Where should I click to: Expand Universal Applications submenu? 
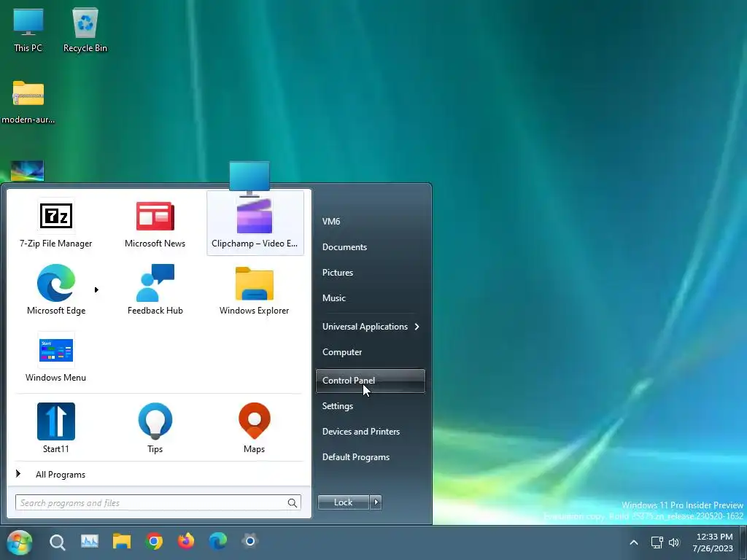point(370,327)
